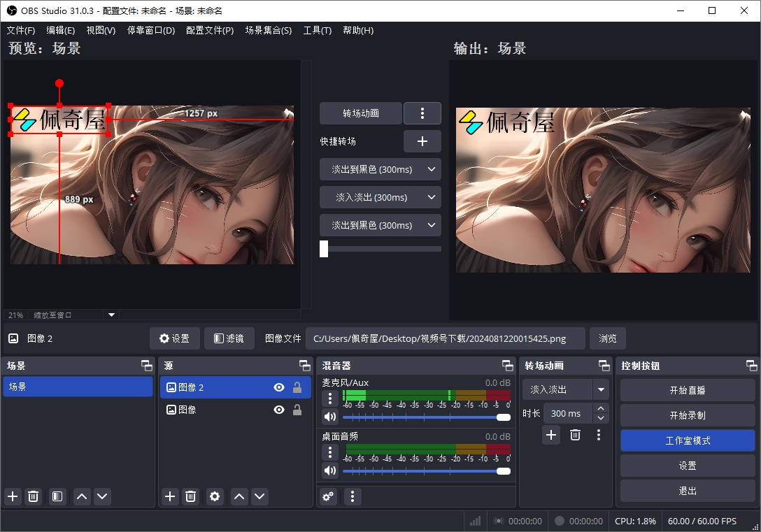Move source down in the Sources panel
This screenshot has width=761, height=532.
pos(259,496)
